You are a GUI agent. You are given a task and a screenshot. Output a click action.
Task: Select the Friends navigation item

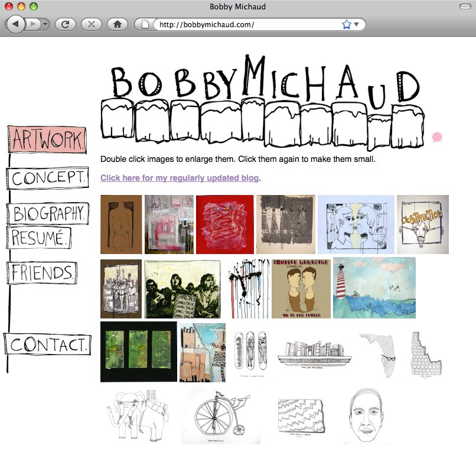click(42, 272)
